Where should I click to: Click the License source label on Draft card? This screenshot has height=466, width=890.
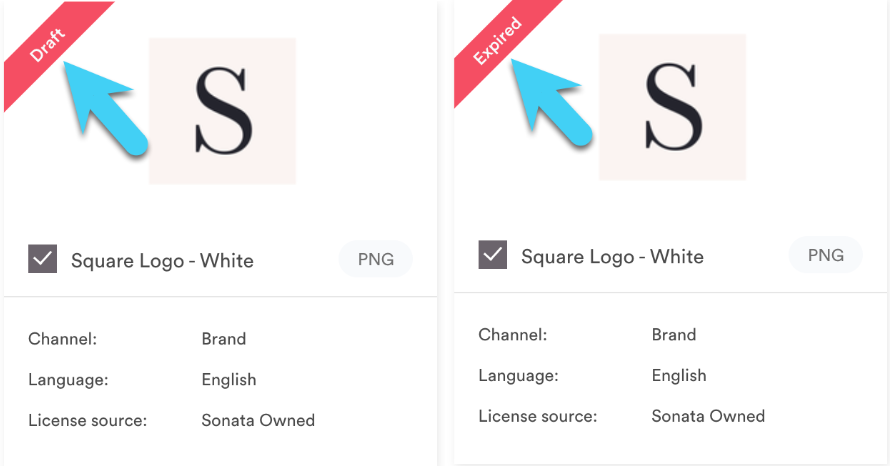87,421
